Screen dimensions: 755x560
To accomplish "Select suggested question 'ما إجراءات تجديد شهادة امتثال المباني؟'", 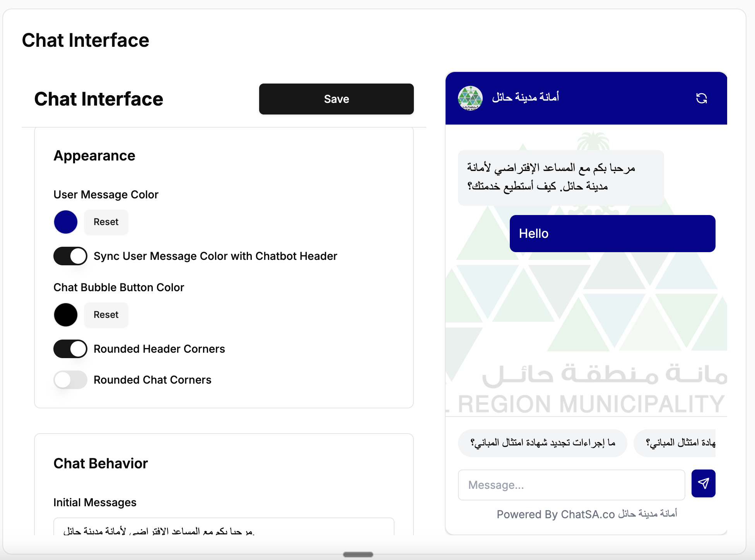I will point(542,443).
